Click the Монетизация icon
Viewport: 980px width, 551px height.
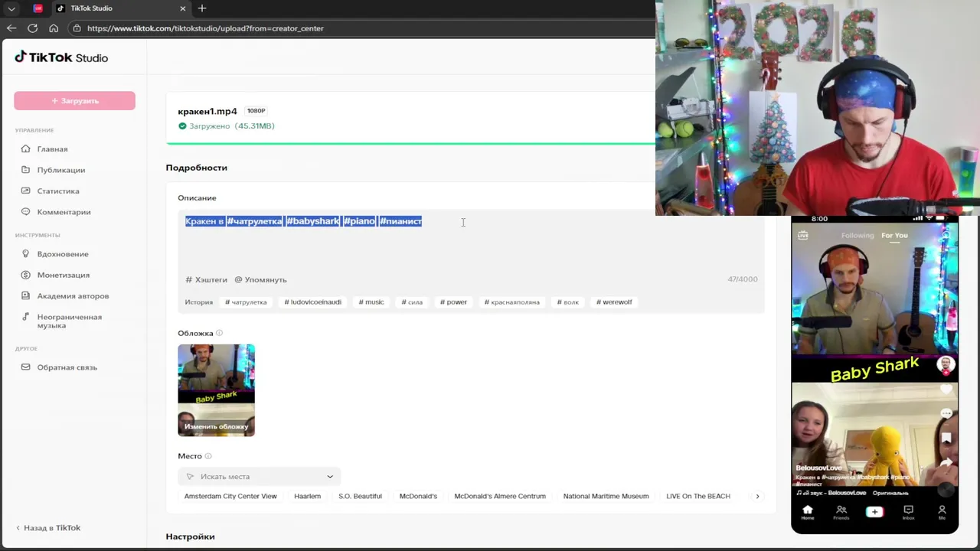pos(26,275)
